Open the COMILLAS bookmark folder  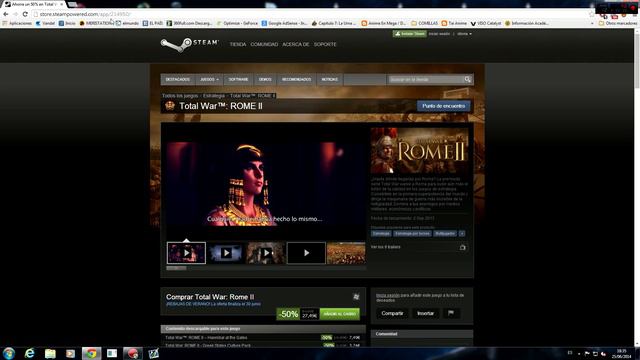[x=424, y=23]
